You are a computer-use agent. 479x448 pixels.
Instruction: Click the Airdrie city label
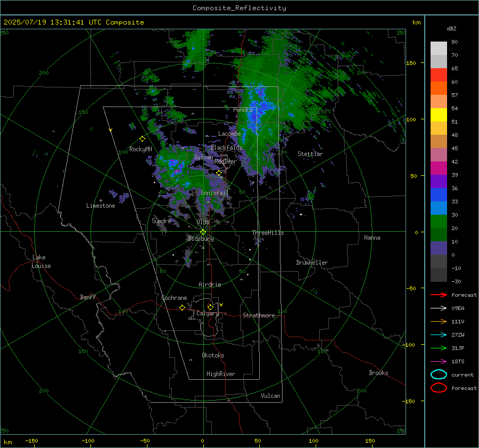point(210,284)
